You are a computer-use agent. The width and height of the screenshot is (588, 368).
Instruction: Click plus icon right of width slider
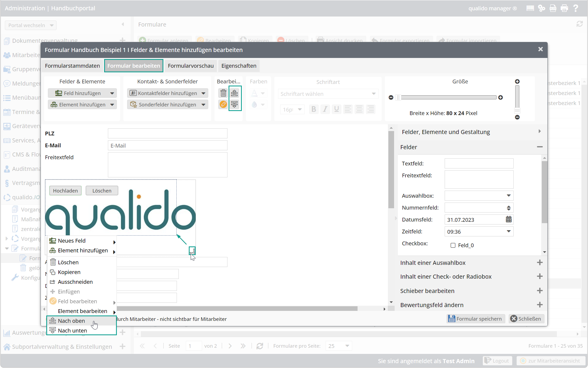(500, 97)
